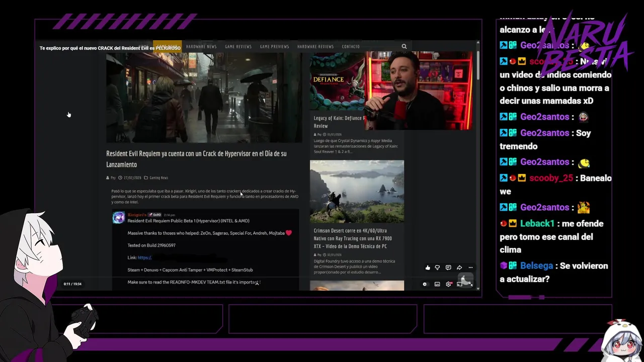Click the video title overlay text
The width and height of the screenshot is (644, 362).
point(110,48)
